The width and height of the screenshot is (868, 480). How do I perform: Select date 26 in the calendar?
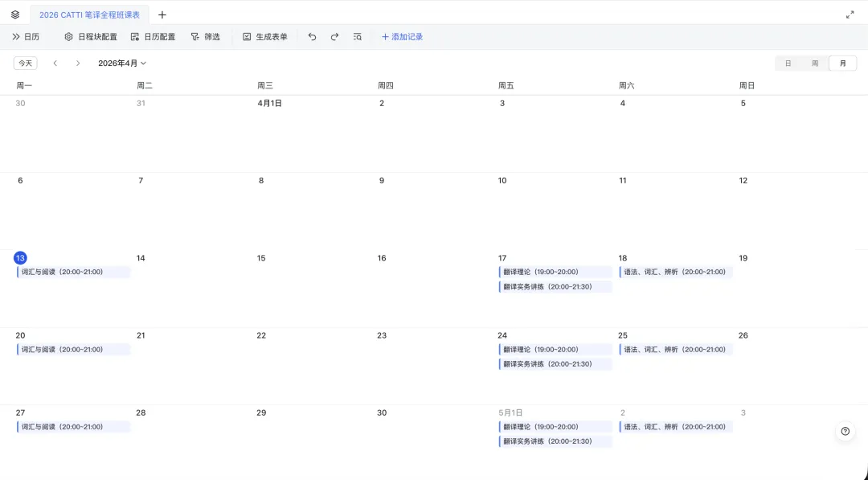tap(743, 335)
